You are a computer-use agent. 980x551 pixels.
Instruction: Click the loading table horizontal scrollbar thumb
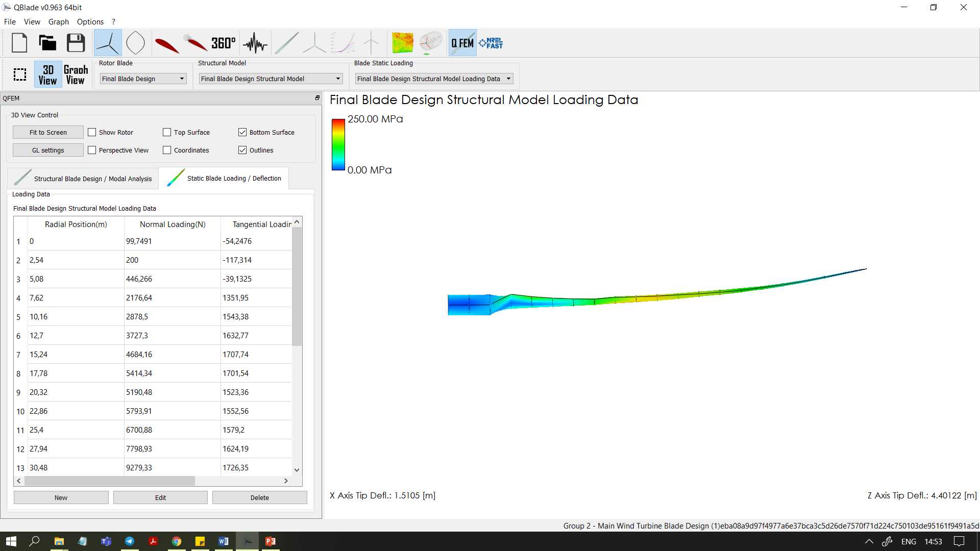(x=110, y=481)
